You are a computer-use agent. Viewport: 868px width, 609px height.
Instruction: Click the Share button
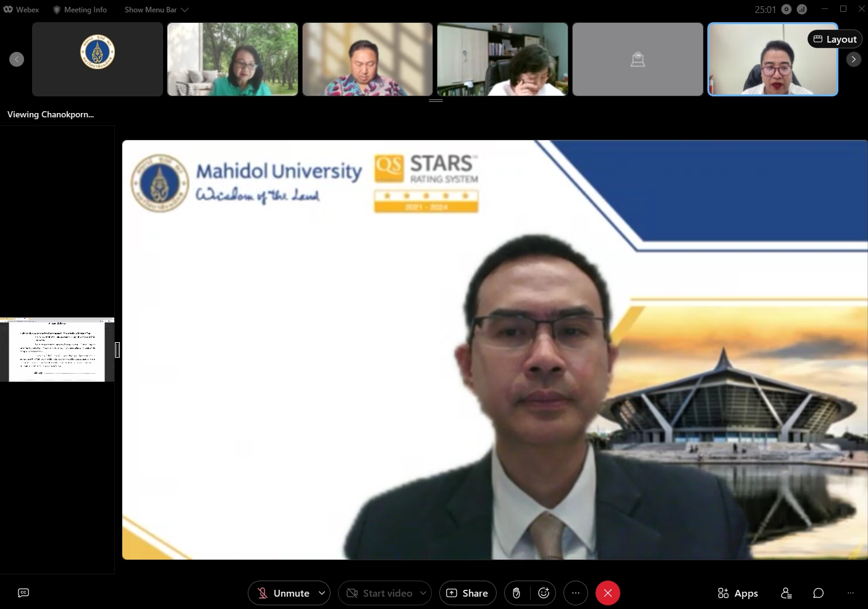click(467, 593)
